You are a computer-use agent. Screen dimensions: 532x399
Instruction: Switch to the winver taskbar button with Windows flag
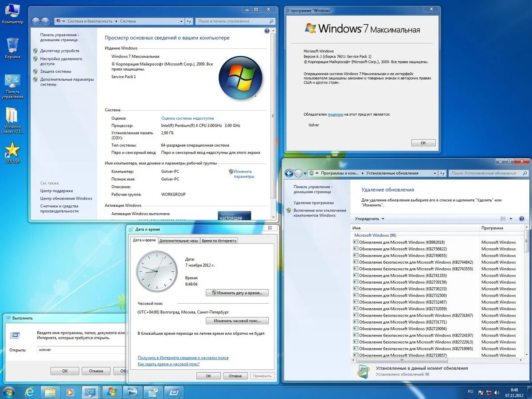[x=112, y=392]
